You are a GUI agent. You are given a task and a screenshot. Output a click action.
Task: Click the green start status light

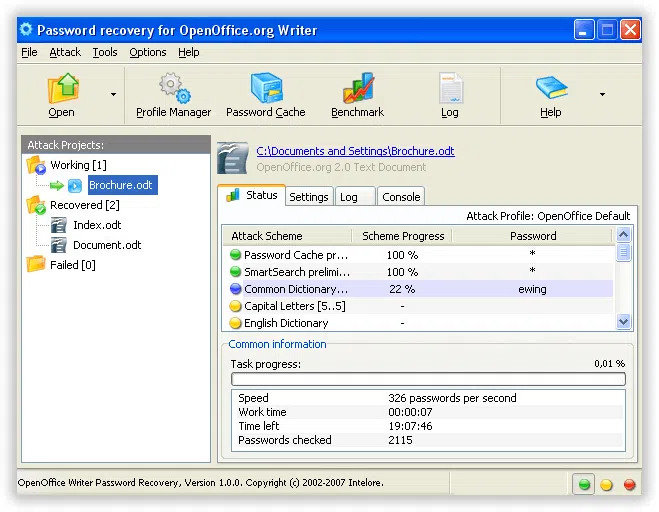point(584,484)
